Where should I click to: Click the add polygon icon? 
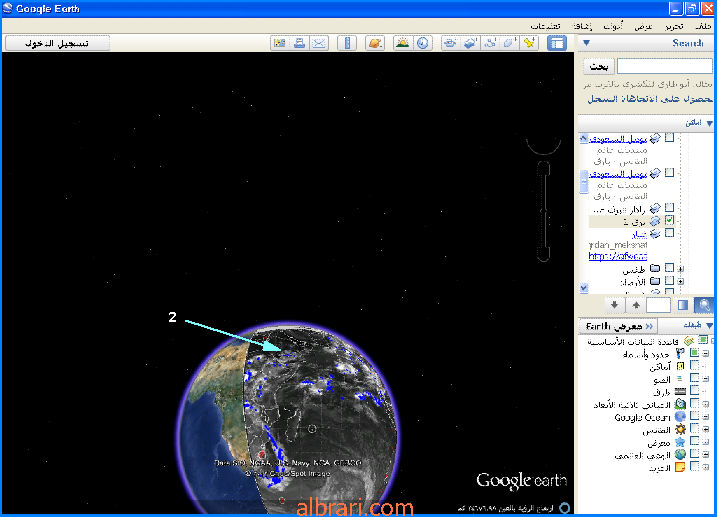(x=510, y=43)
